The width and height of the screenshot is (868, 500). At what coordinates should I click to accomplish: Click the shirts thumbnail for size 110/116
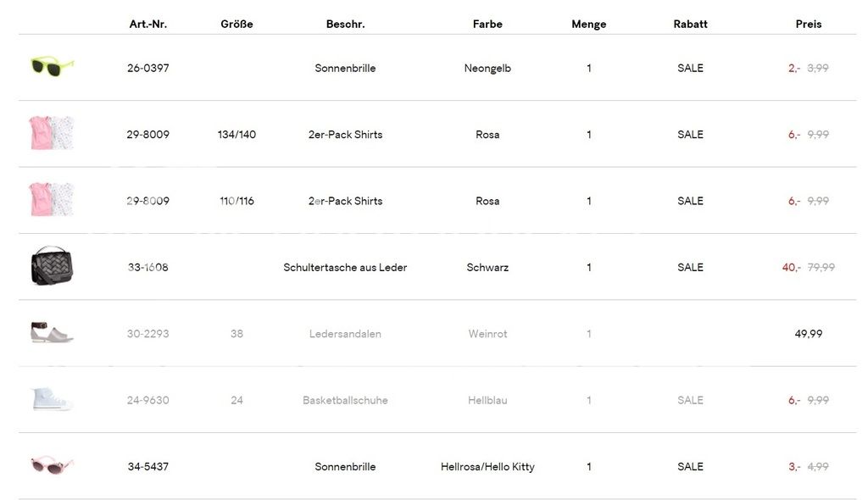coord(53,200)
